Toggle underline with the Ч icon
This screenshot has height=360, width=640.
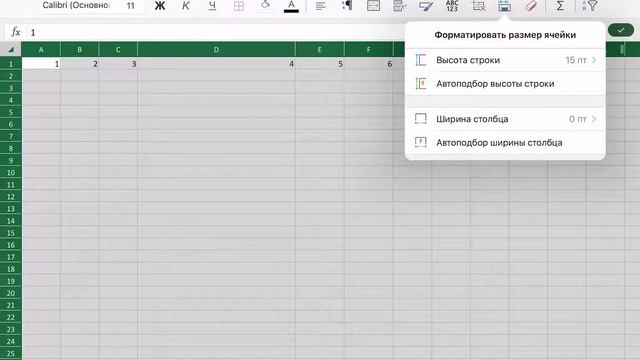click(x=212, y=6)
